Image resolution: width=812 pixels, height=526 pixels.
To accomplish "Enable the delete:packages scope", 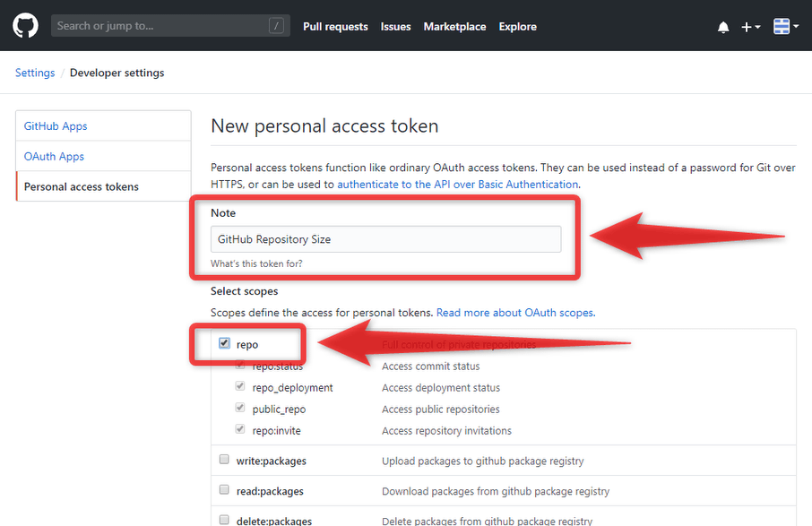I will 224,520.
